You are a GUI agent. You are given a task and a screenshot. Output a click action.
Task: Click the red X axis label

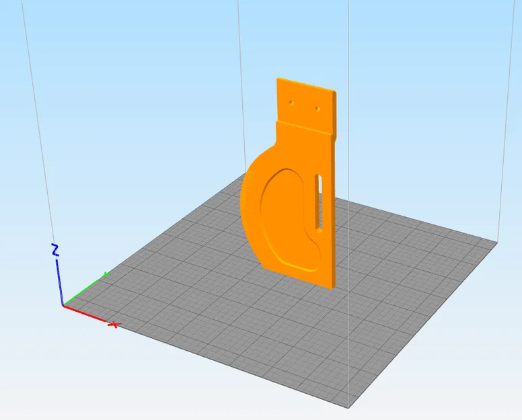coord(114,325)
